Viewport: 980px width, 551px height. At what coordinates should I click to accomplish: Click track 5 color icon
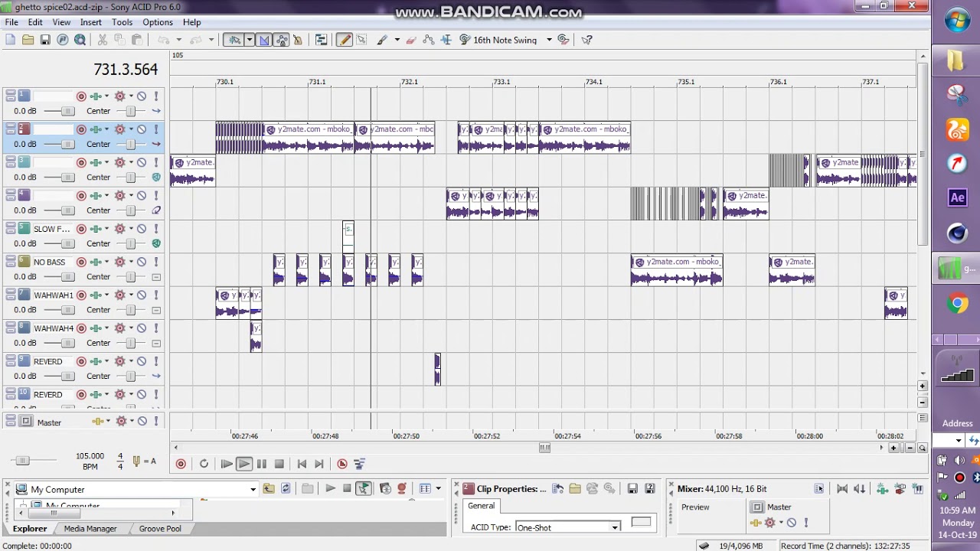point(24,228)
